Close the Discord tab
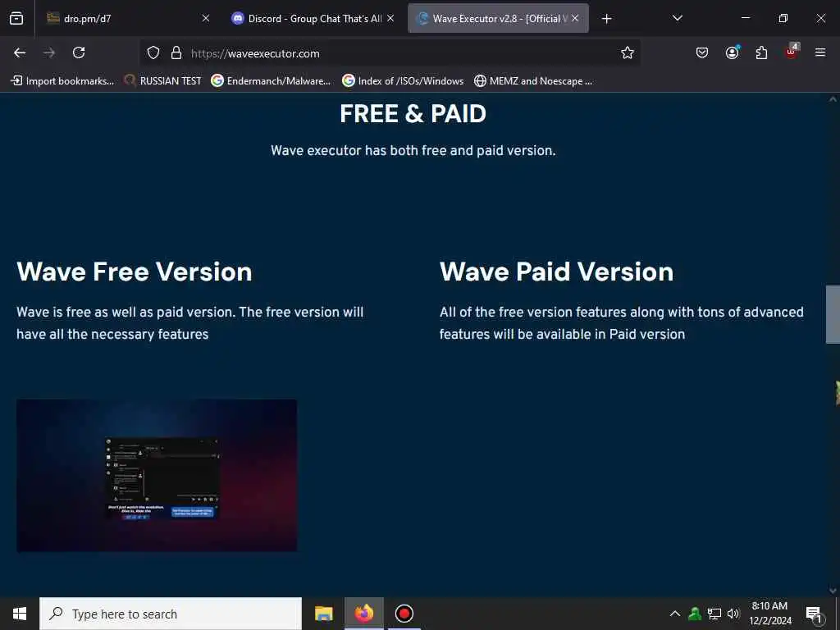Image resolution: width=840 pixels, height=630 pixels. [x=390, y=18]
